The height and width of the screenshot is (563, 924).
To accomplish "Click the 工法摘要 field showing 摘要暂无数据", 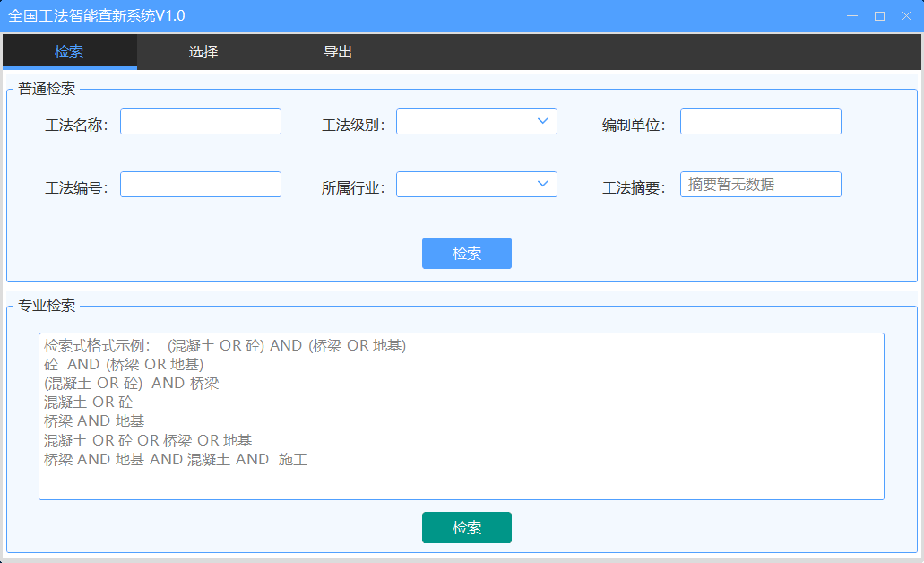I will 760,185.
